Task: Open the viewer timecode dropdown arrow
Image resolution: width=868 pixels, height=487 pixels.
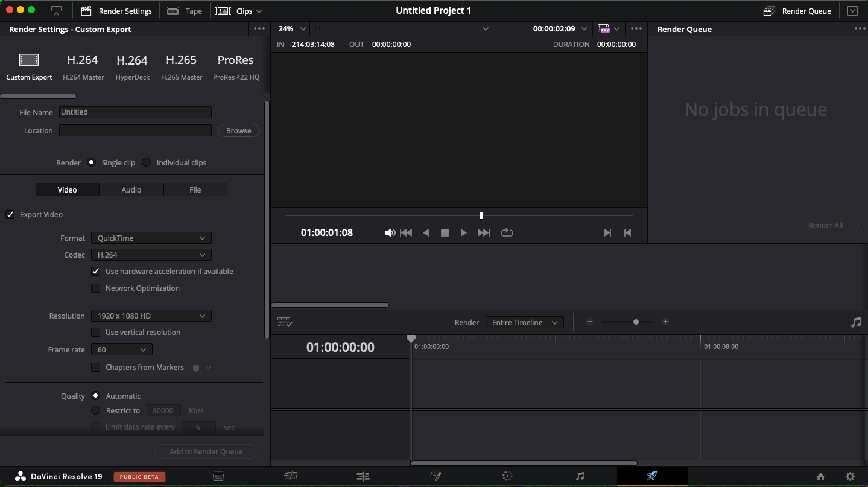Action: 584,29
